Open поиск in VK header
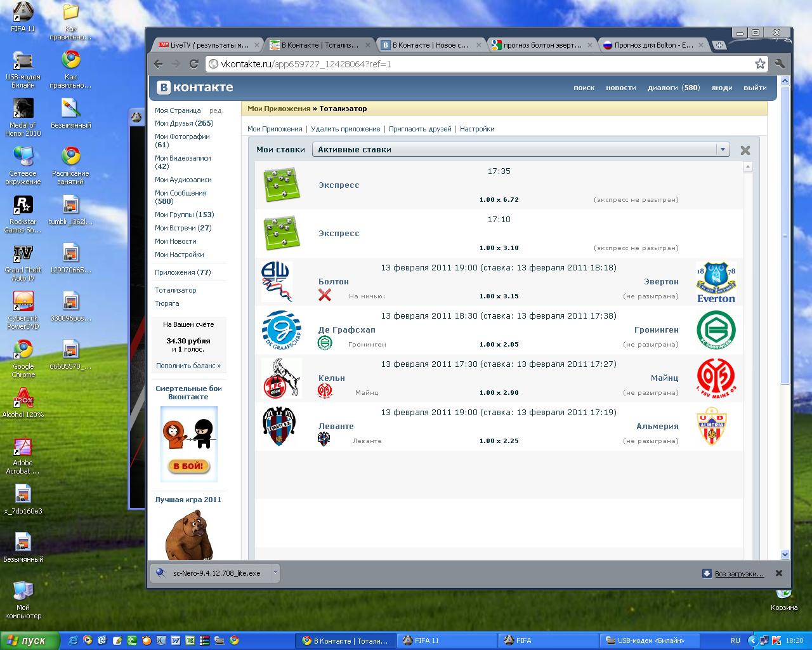This screenshot has height=650, width=812. [x=584, y=88]
